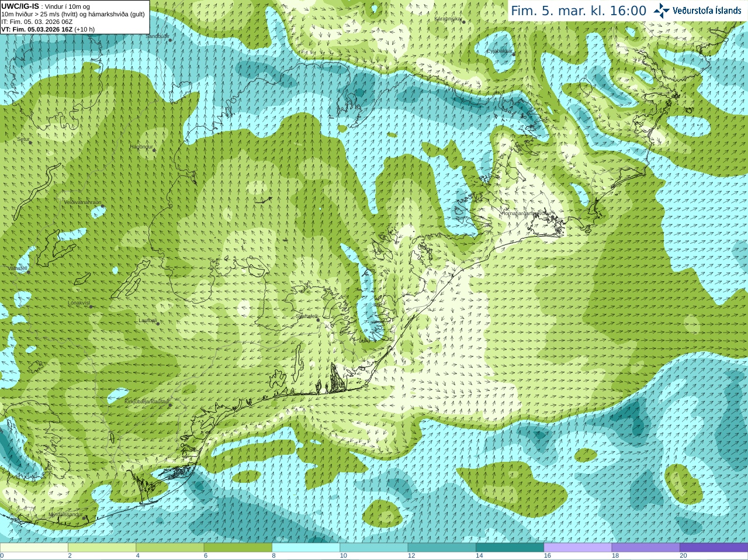This screenshot has width=748, height=560.
Task: Click the legend scale value 16
Action: click(547, 556)
